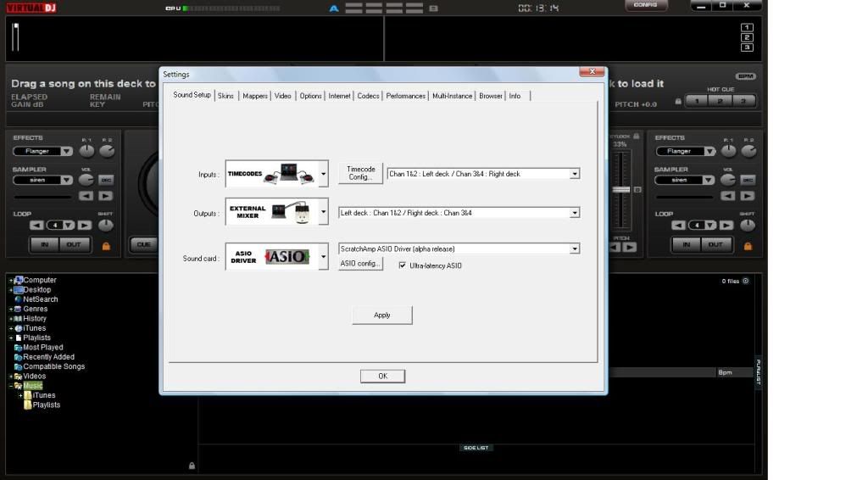Switch to the Mappers tab
This screenshot has height=480, width=868.
(x=254, y=96)
